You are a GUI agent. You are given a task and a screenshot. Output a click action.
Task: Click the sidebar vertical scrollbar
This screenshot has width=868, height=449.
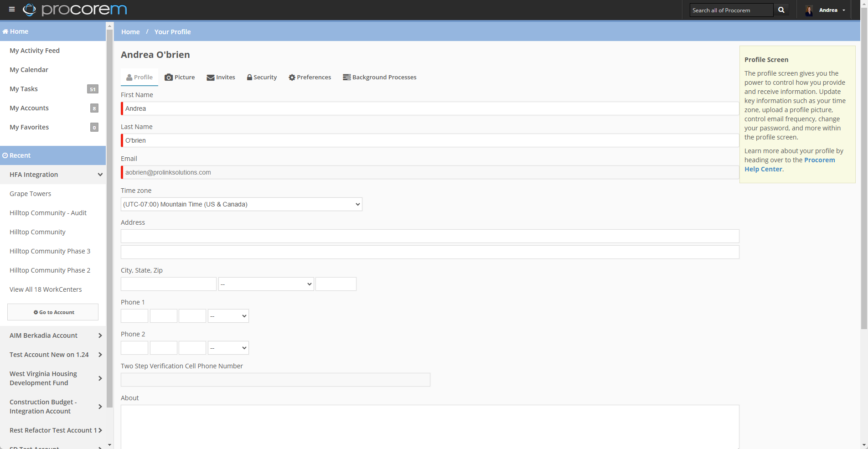[109, 219]
